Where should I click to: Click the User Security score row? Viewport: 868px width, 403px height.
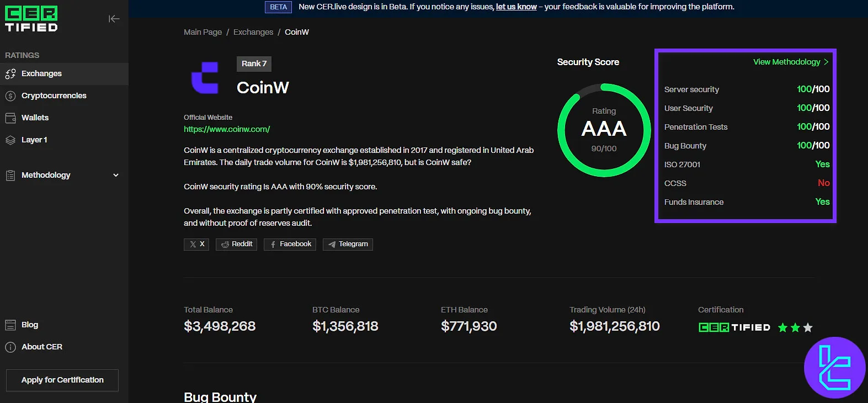pyautogui.click(x=747, y=108)
